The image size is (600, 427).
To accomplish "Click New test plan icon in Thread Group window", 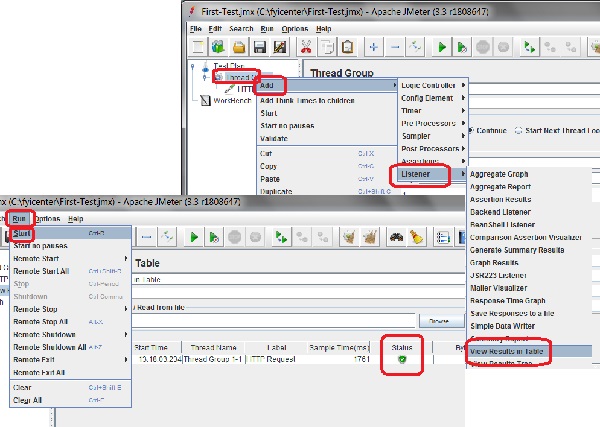I will click(x=198, y=47).
